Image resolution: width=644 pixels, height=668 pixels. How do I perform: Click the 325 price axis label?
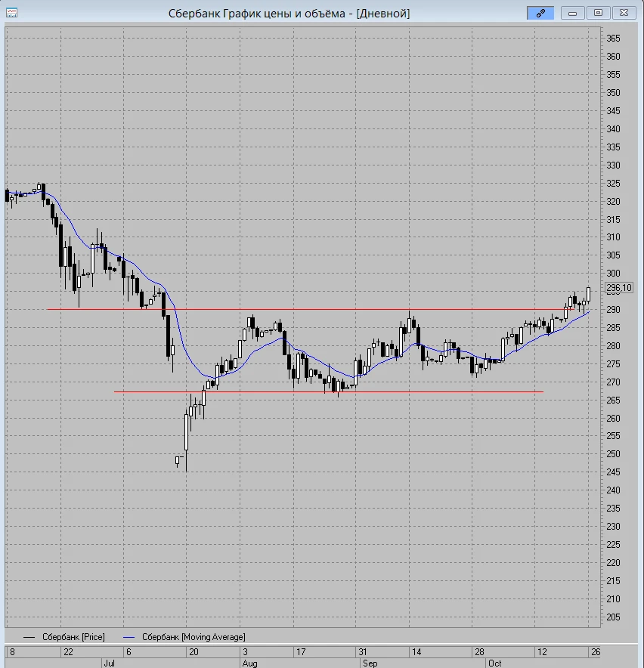(613, 183)
